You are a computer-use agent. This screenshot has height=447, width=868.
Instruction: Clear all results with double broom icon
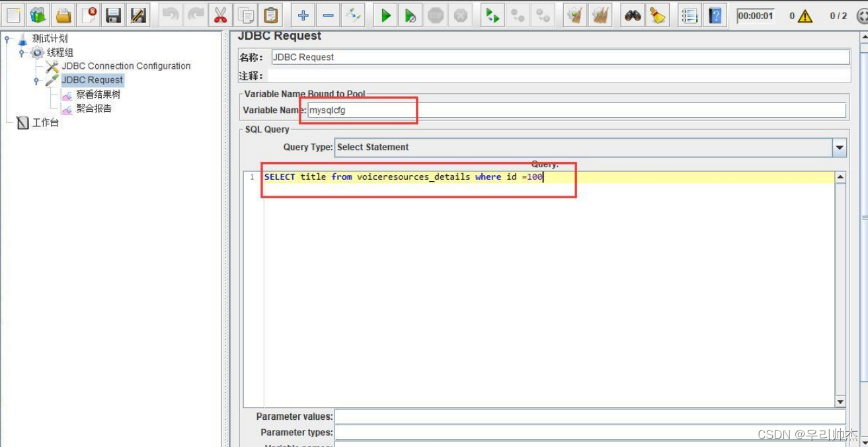tap(600, 15)
